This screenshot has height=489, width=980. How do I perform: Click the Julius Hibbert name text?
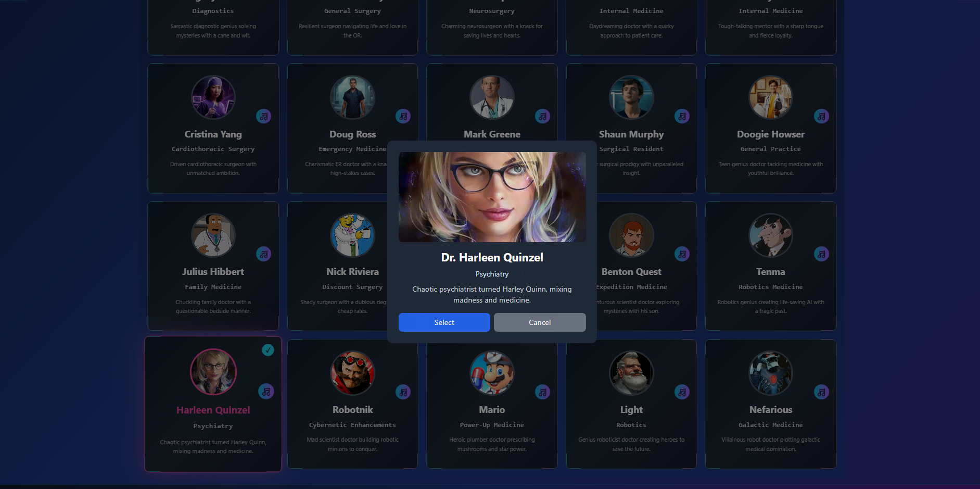[213, 272]
